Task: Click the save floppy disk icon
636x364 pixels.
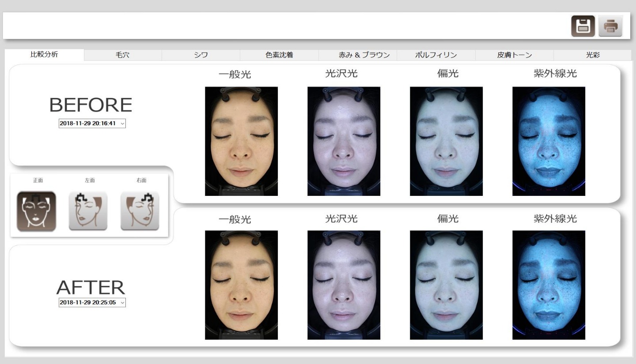Action: [x=583, y=26]
